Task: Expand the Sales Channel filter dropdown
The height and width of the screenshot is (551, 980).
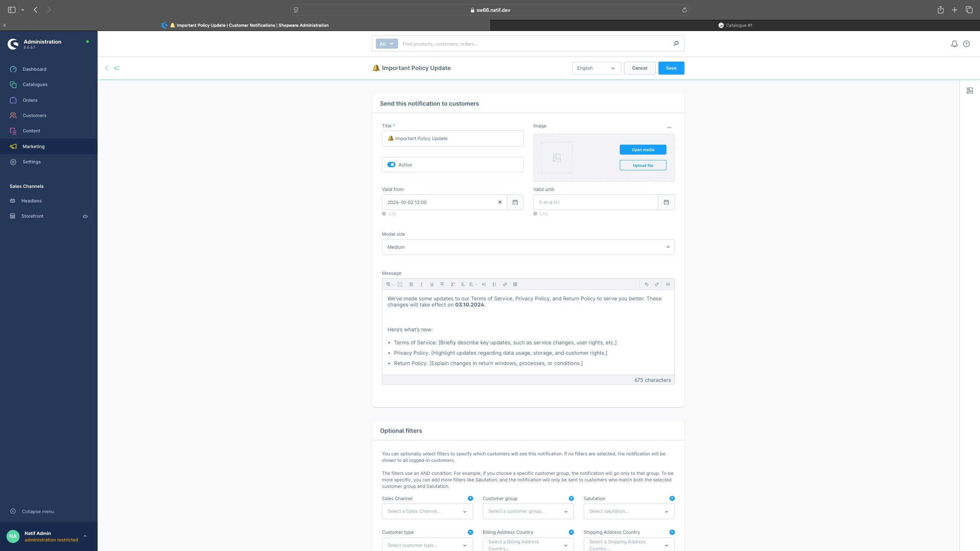Action: pyautogui.click(x=427, y=511)
